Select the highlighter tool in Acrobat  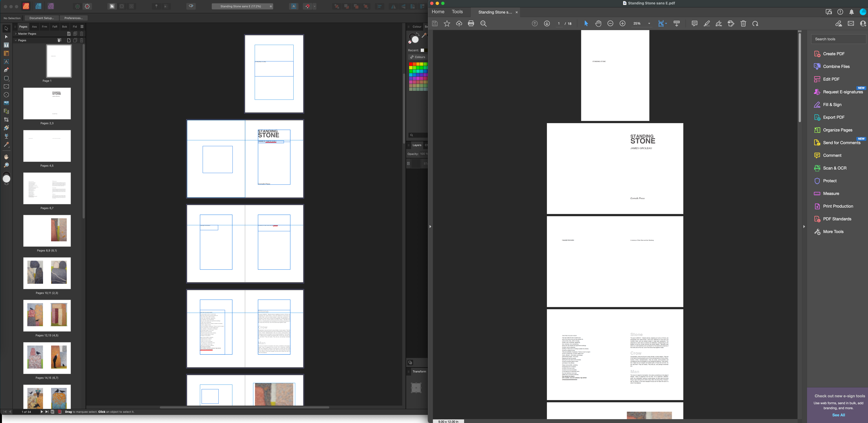coord(707,24)
